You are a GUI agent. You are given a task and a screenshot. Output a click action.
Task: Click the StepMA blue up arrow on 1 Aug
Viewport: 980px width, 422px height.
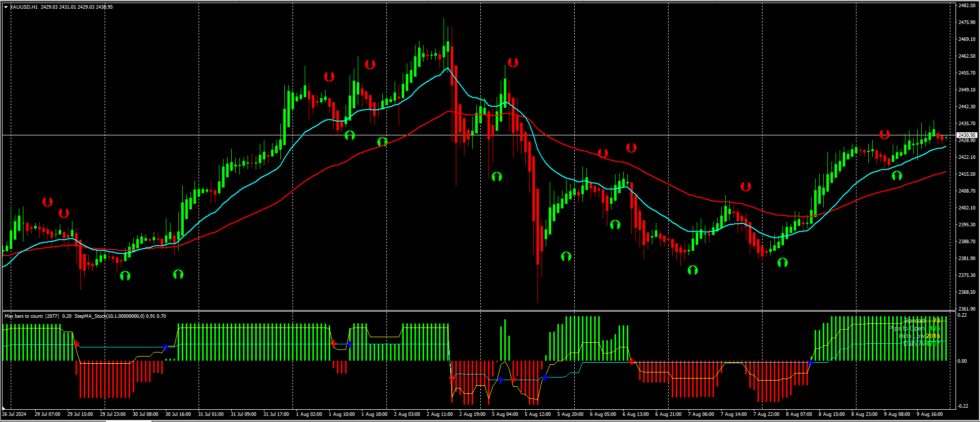coord(349,344)
